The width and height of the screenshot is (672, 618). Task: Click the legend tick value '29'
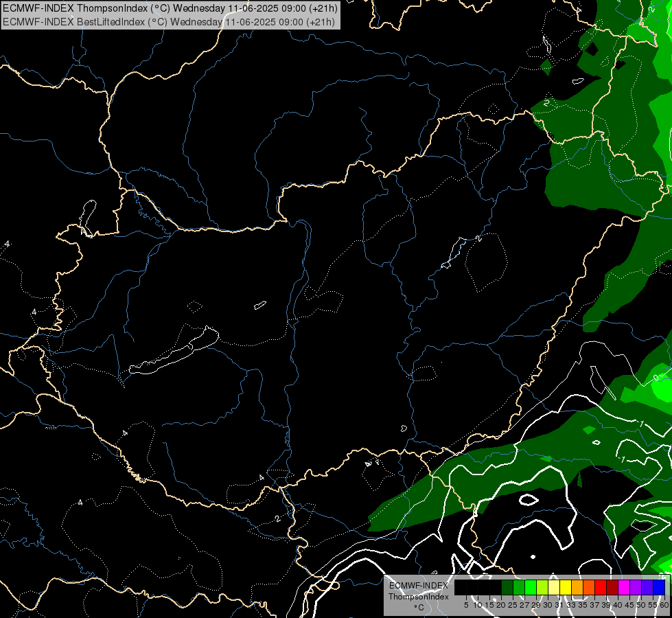536,605
